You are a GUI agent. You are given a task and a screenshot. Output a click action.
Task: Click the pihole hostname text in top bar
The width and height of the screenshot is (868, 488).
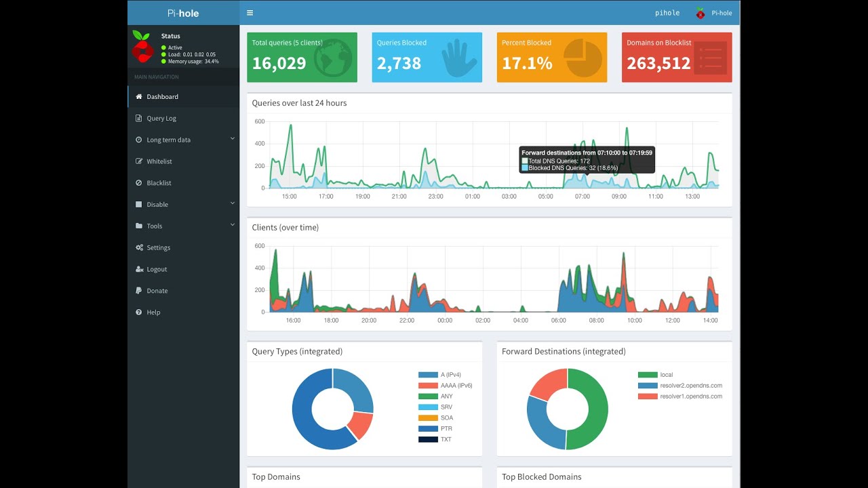pos(667,13)
